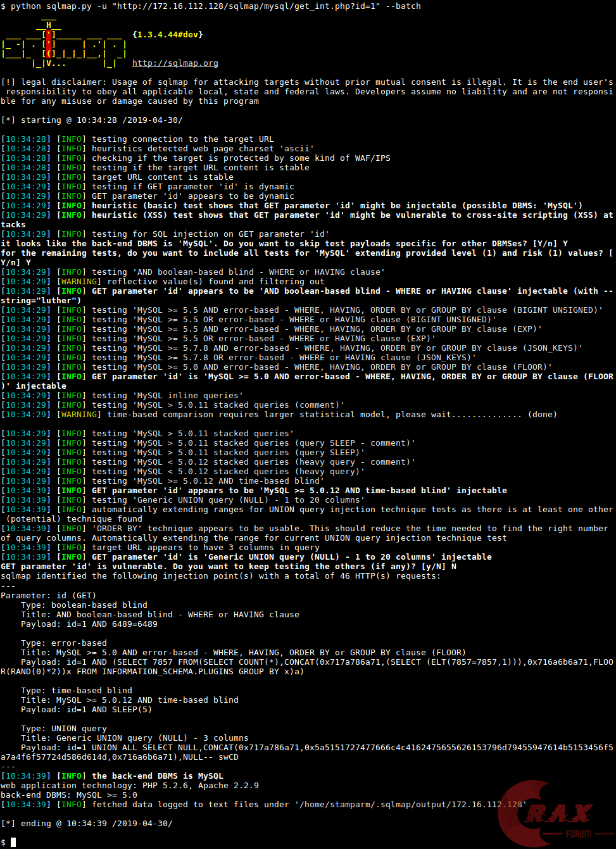The width and height of the screenshot is (616, 849).
Task: Click the bold 'heuristic (basic) test shows' line
Action: click(x=292, y=206)
